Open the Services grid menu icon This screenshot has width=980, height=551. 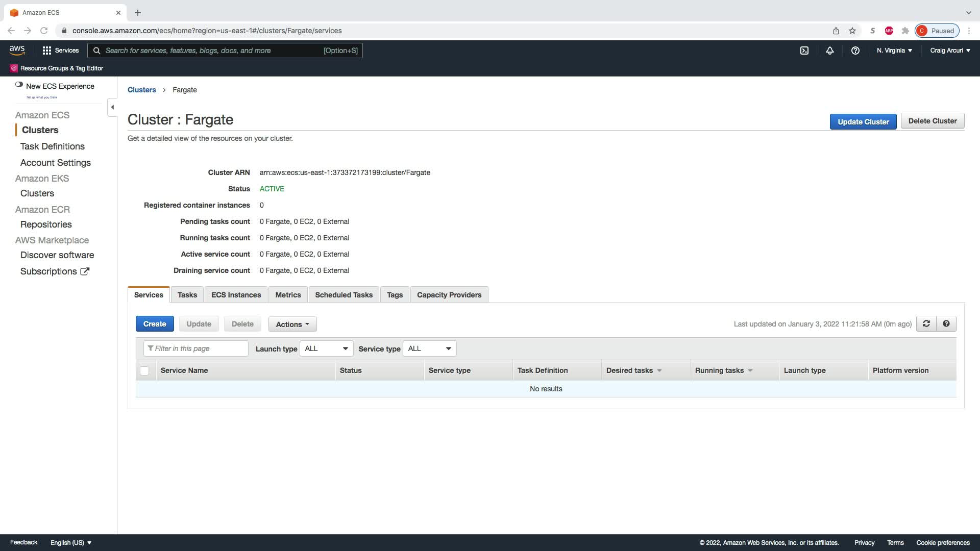tap(47, 51)
